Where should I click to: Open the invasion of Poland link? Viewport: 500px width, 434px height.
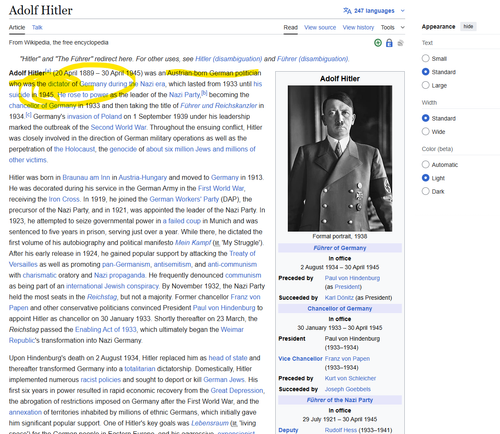tap(94, 116)
